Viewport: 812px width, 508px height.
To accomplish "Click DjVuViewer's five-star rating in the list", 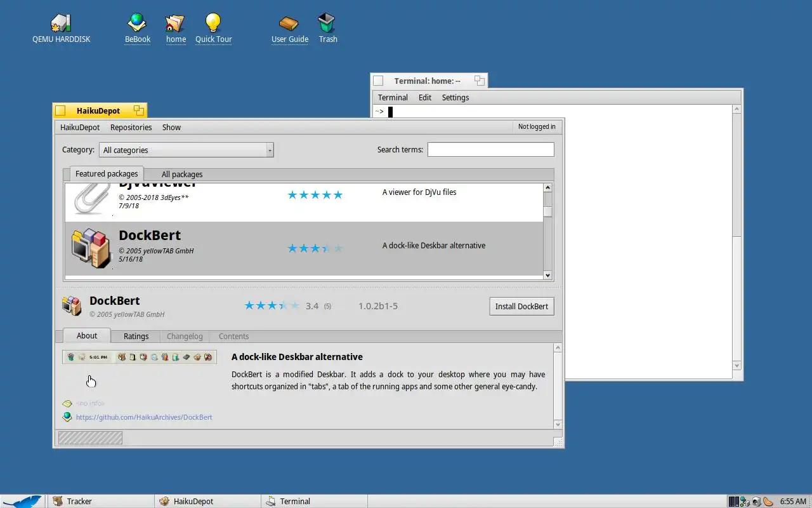I will coord(315,195).
